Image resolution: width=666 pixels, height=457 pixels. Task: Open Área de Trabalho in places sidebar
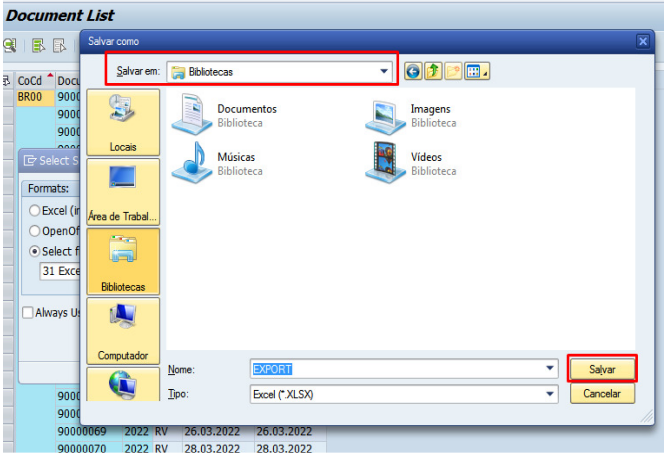[123, 192]
